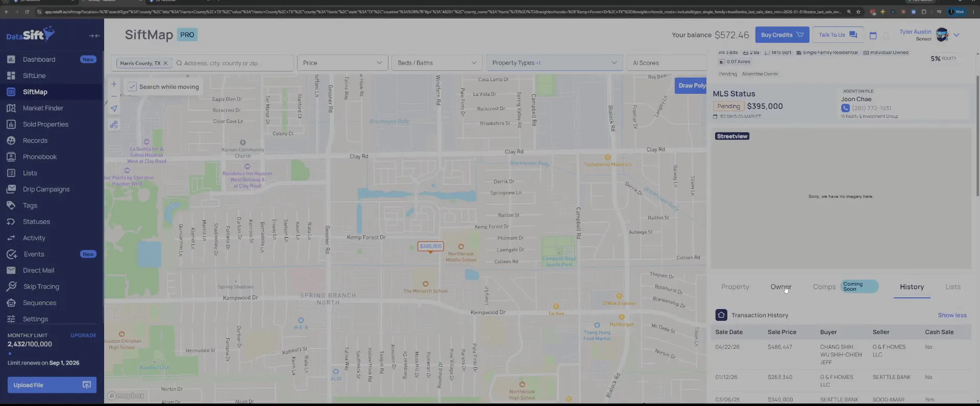The height and width of the screenshot is (406, 980).
Task: Collapse the sidebar with arrow icon
Action: [94, 36]
